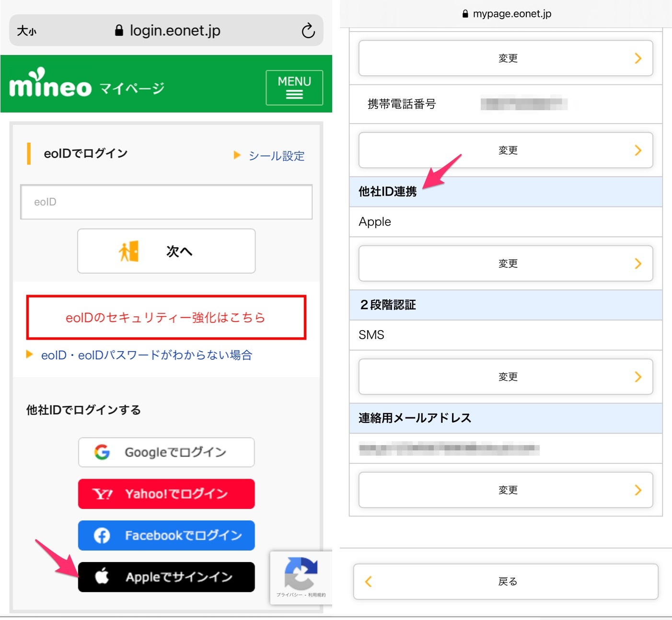Screen dimensions: 672x620
Task: Select the 他社ID連携 section heading
Action: (388, 192)
